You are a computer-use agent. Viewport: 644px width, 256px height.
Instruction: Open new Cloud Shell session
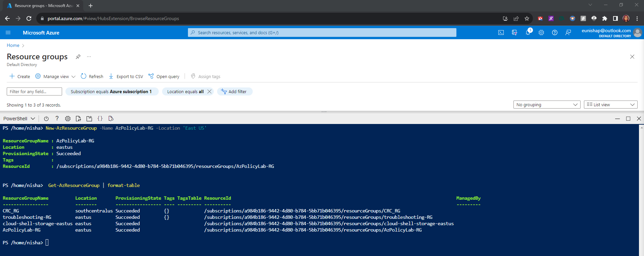click(x=89, y=119)
